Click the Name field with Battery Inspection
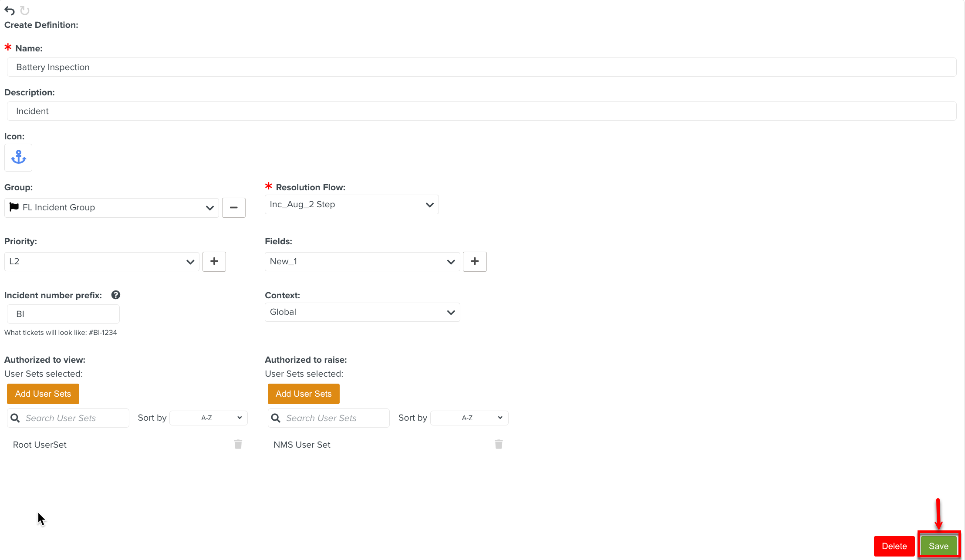 click(481, 67)
